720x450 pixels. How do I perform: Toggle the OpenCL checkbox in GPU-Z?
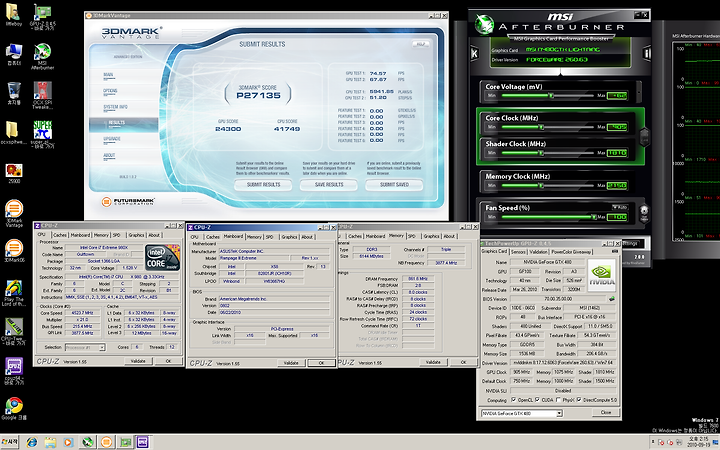(x=513, y=399)
